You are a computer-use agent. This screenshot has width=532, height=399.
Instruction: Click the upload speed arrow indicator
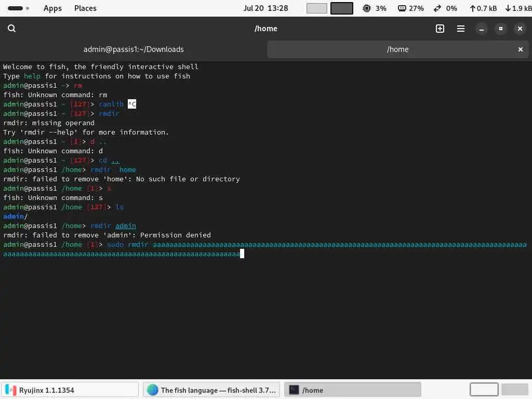pos(472,8)
